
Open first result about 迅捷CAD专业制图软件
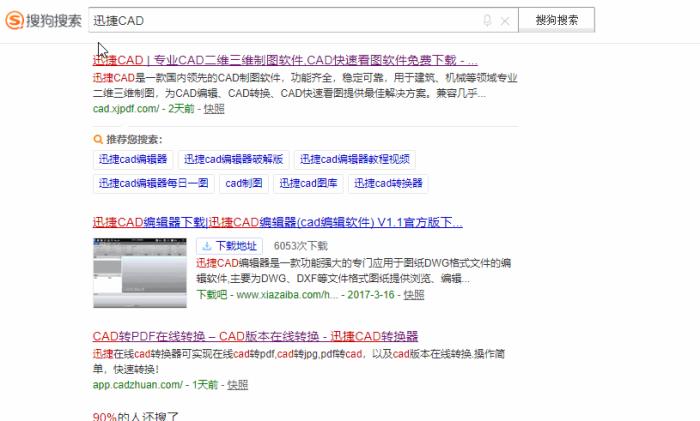click(284, 60)
